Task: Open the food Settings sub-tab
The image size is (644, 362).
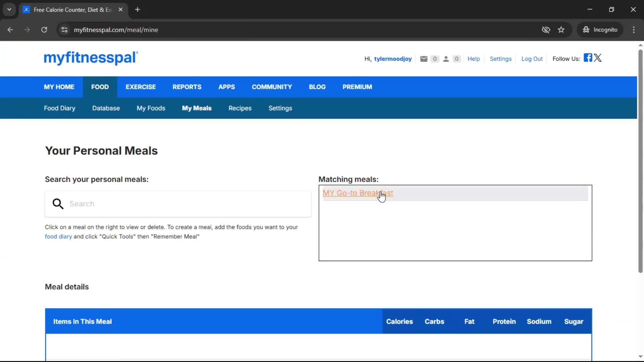Action: point(280,108)
